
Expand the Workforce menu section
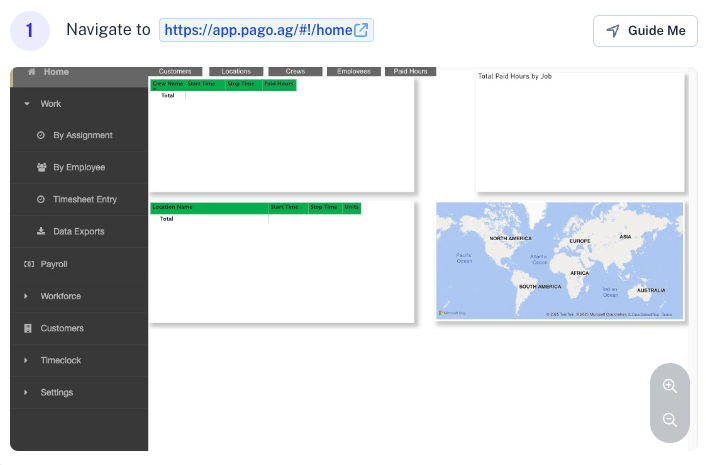27,296
